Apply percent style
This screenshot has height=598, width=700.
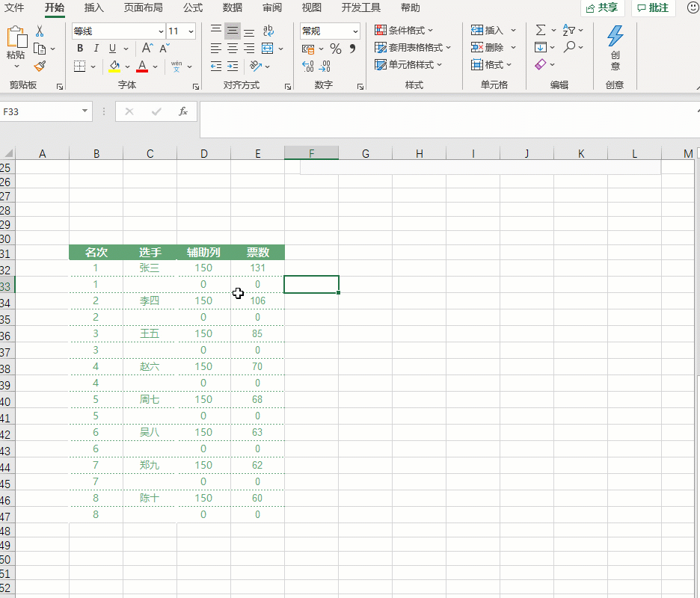click(336, 49)
